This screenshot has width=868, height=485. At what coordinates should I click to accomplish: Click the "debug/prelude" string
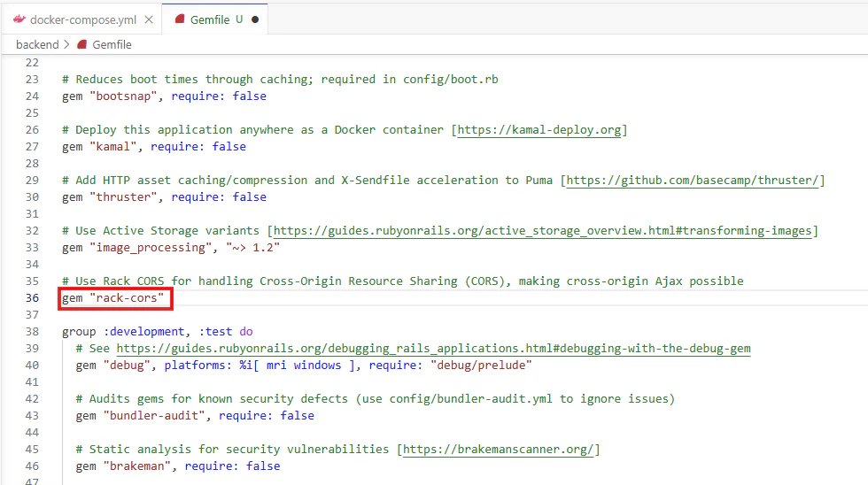point(481,365)
